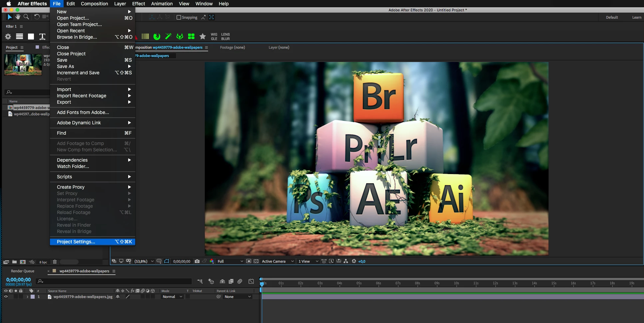Select the Zoom magnifier tool
This screenshot has height=323, width=644.
pyautogui.click(x=26, y=17)
